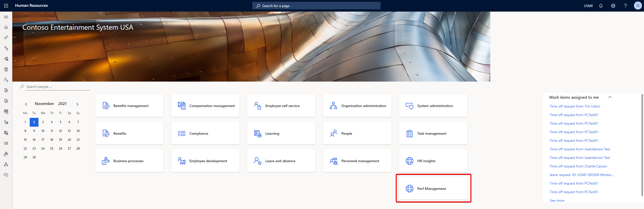The image size is (644, 209).
Task: Open Time off request from Tim Litton
Action: [x=575, y=106]
